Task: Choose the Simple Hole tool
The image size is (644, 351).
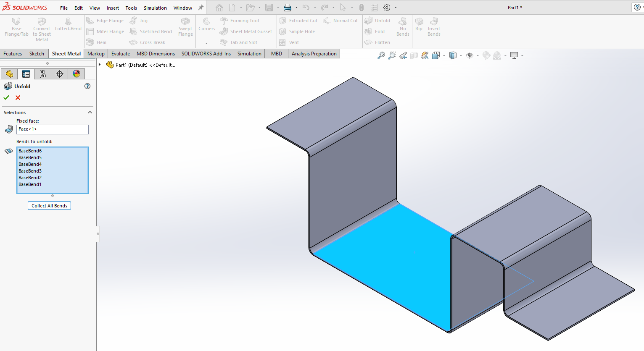Action: 297,31
